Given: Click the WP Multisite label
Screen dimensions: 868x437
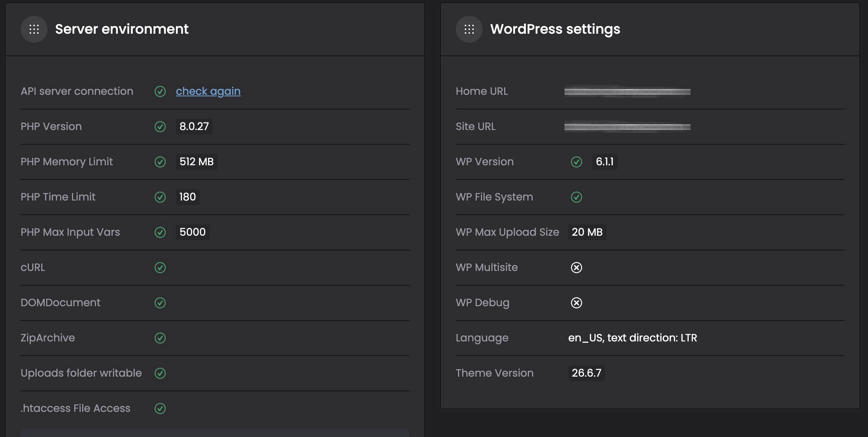Looking at the screenshot, I should 487,267.
